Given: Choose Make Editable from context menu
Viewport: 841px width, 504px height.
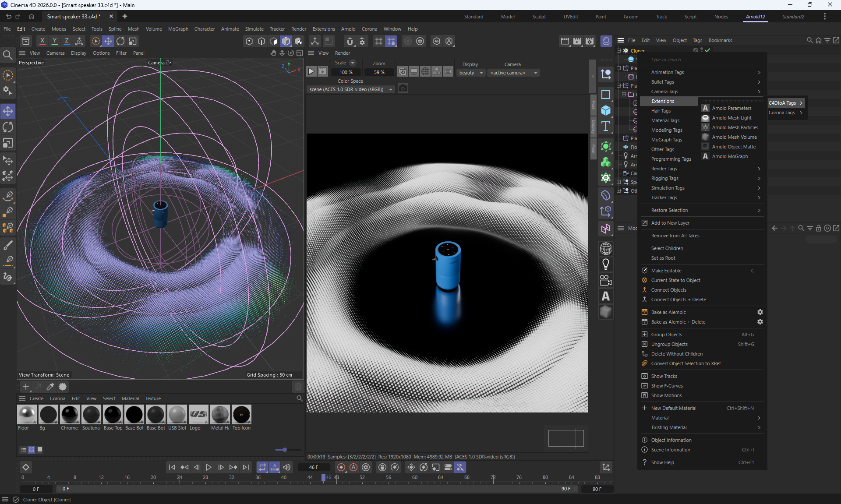Looking at the screenshot, I should click(666, 271).
